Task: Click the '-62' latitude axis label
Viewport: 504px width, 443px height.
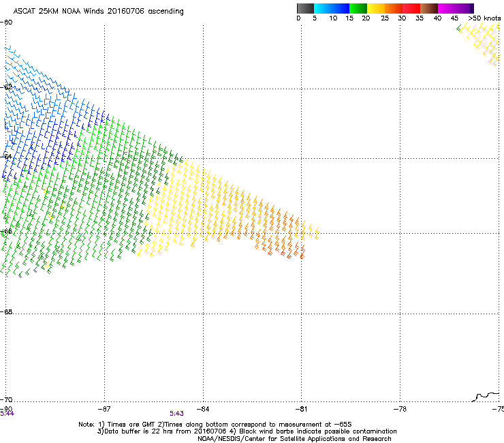Action: pyautogui.click(x=6, y=87)
